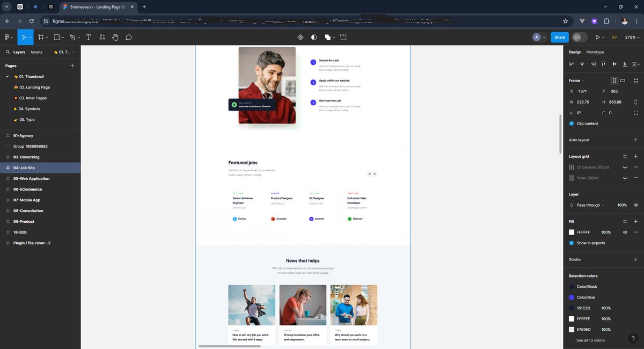This screenshot has height=349, width=644.
Task: Select portrait frame orientation
Action: [x=614, y=81]
